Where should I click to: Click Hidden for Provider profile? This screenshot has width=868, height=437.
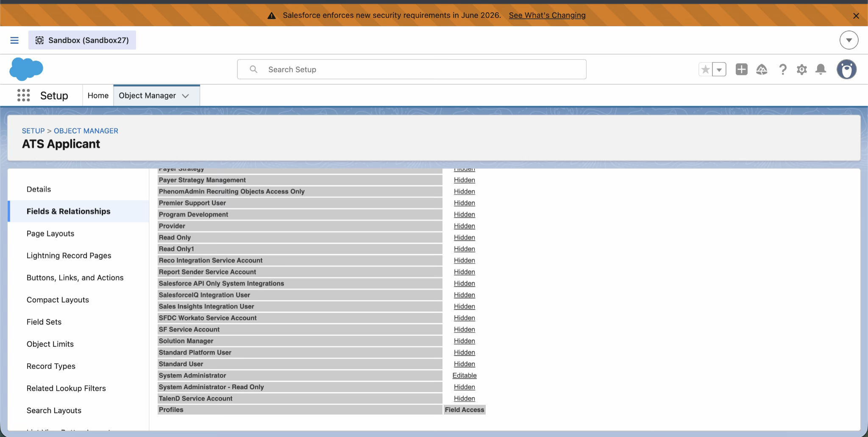click(x=465, y=226)
